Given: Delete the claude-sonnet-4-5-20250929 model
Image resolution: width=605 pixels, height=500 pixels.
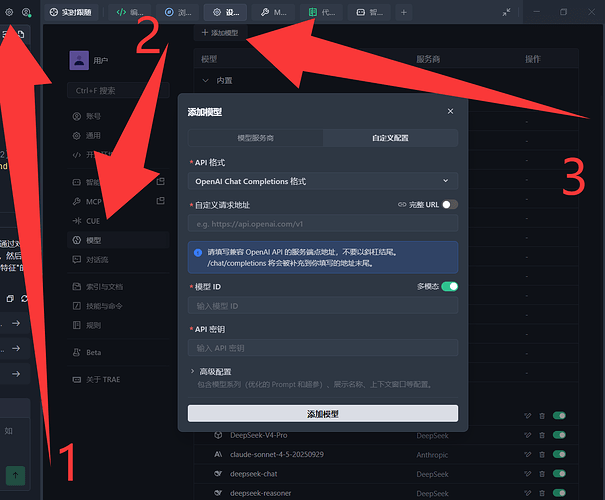Looking at the screenshot, I should (x=542, y=454).
